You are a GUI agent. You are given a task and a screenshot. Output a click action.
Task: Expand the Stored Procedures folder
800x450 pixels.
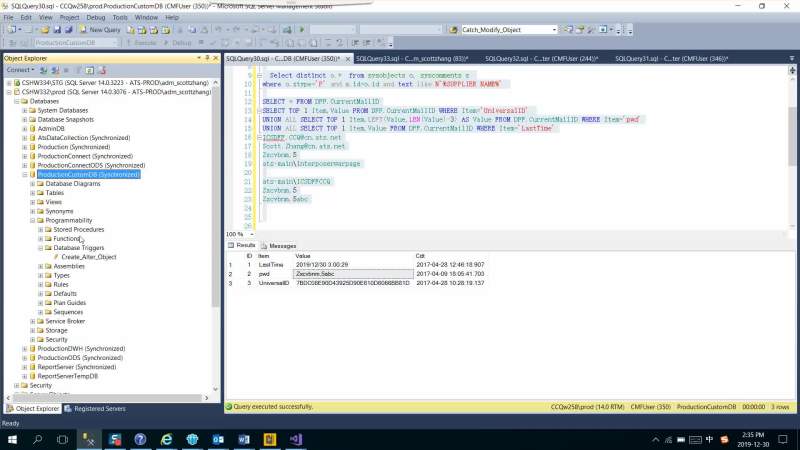(41, 229)
